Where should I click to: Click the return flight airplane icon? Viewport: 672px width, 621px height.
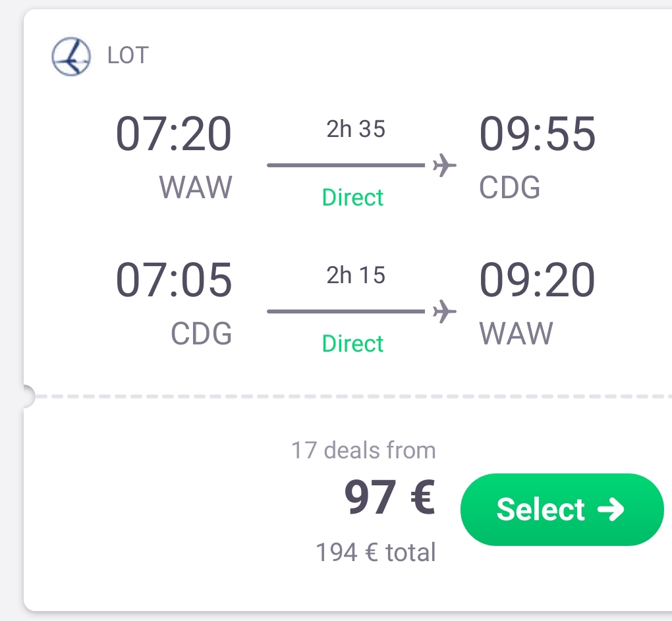445,311
